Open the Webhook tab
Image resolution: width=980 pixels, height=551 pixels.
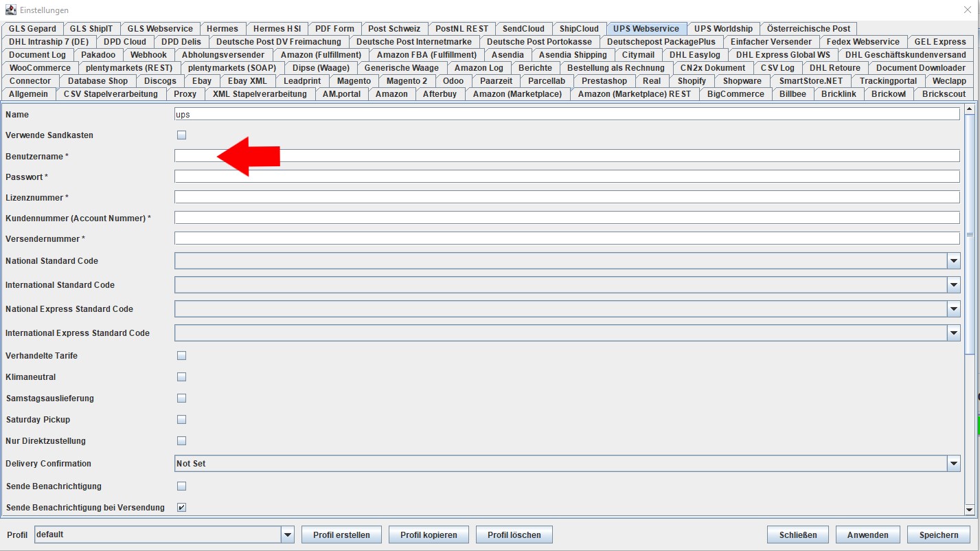148,55
